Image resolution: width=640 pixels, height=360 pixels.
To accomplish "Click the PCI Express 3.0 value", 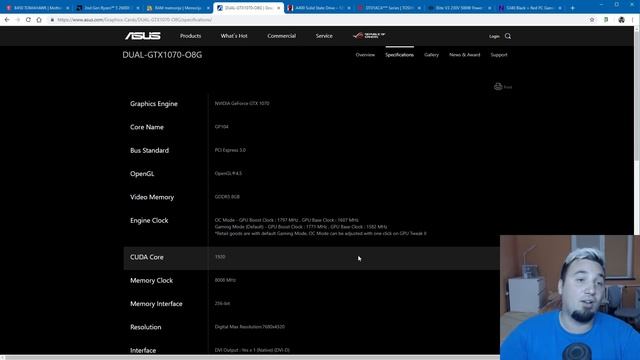I will (x=230, y=150).
